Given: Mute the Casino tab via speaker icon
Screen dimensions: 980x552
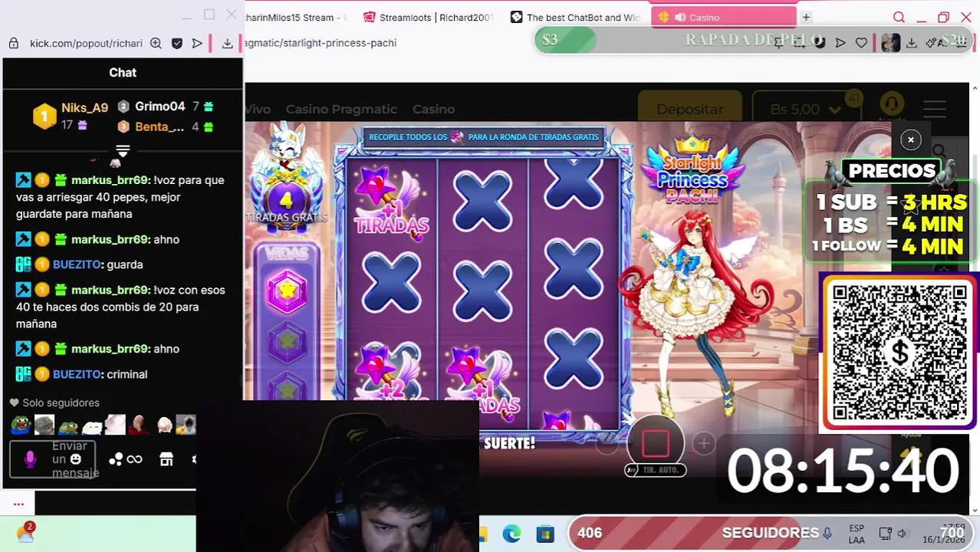Looking at the screenshot, I should 679,17.
